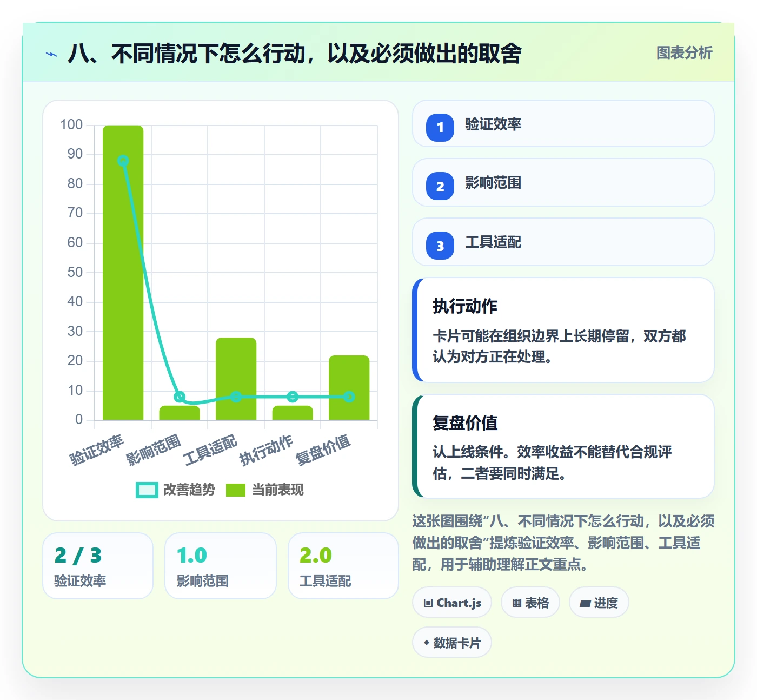Click the line point on 工具适配 bar

[x=236, y=397]
